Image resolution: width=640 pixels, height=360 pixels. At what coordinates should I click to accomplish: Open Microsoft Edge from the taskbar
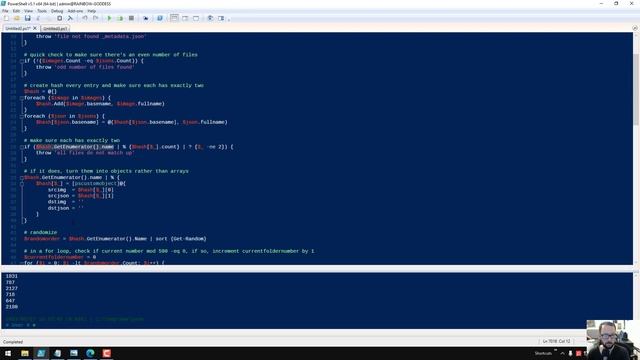pos(90,353)
